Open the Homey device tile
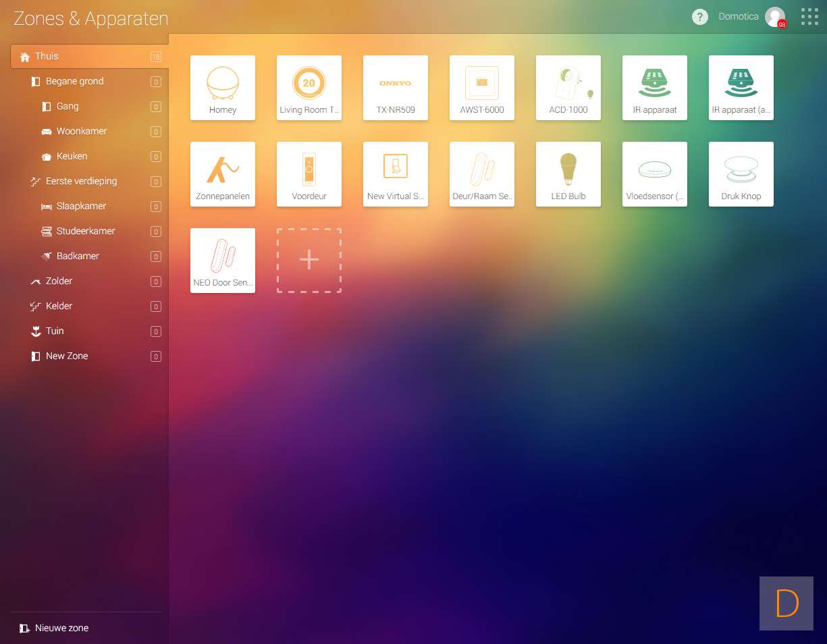Screen dimensions: 827x644 (223, 88)
